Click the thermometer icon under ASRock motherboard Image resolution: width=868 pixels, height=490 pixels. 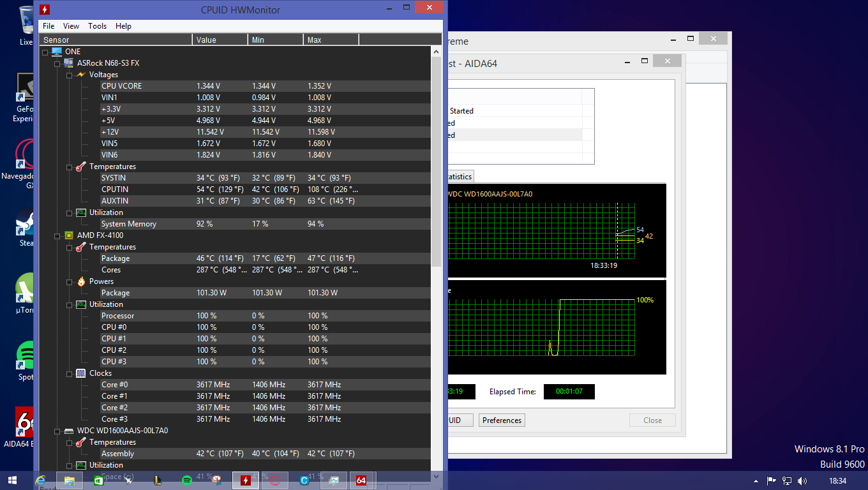pyautogui.click(x=80, y=167)
